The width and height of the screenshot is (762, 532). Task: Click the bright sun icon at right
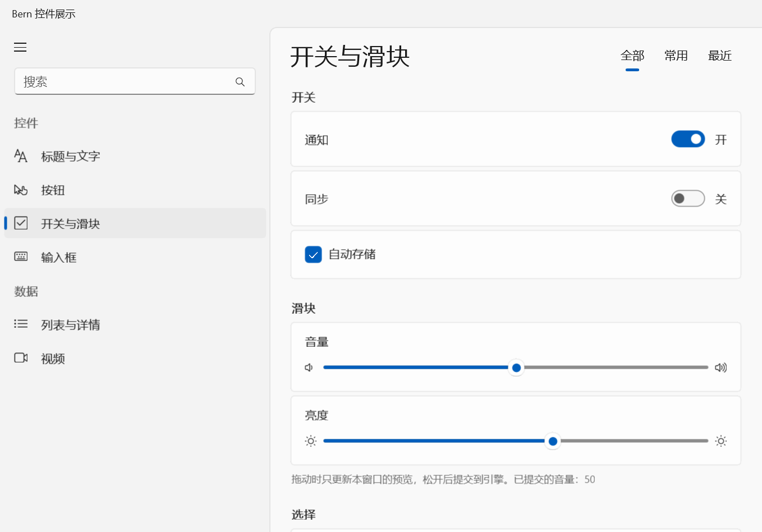coord(721,441)
